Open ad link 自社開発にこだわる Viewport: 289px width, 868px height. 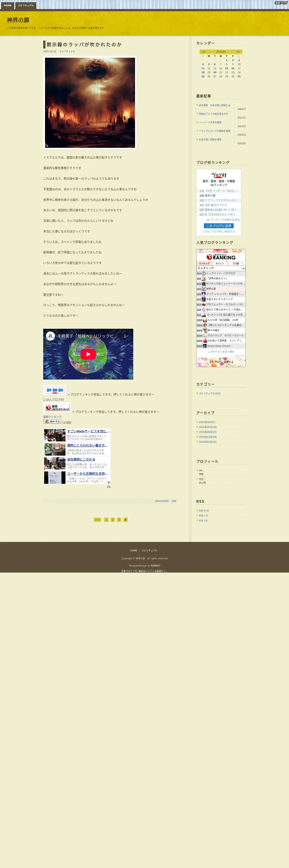pyautogui.click(x=81, y=460)
